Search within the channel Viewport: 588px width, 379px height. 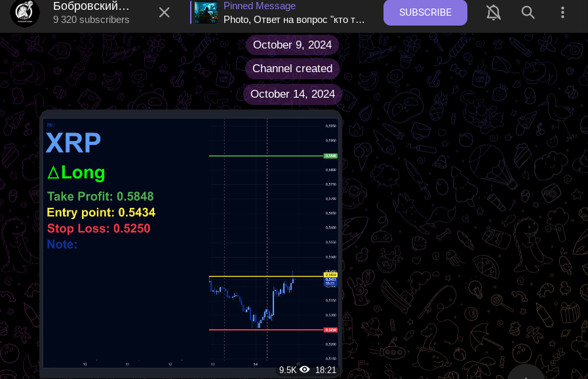coord(528,12)
